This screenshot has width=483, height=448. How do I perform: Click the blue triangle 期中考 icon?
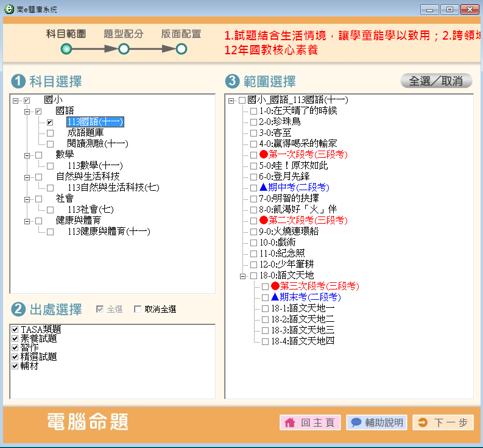click(264, 188)
